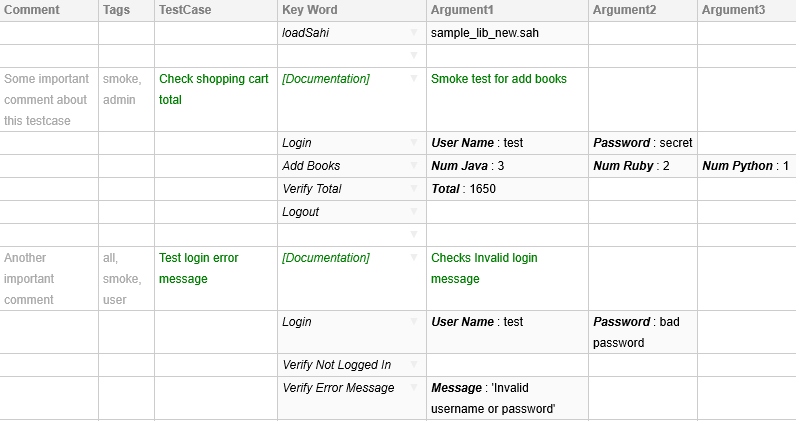Select the Tags column header
The width and height of the screenshot is (796, 421).
pyautogui.click(x=116, y=10)
